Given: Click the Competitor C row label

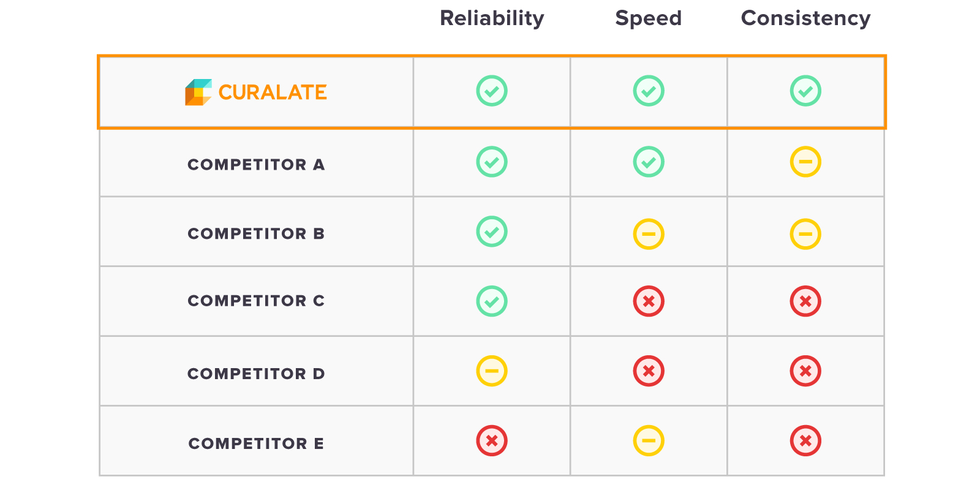Looking at the screenshot, I should click(x=256, y=301).
